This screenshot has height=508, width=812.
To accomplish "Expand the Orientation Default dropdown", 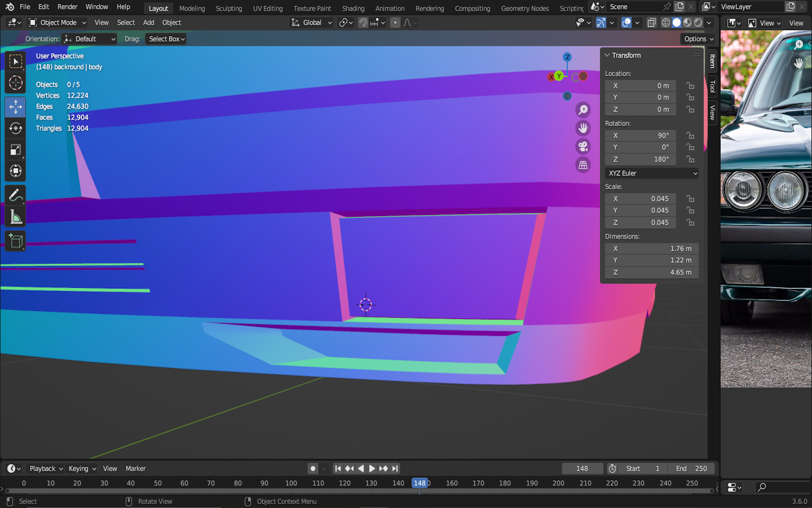I will pos(90,39).
